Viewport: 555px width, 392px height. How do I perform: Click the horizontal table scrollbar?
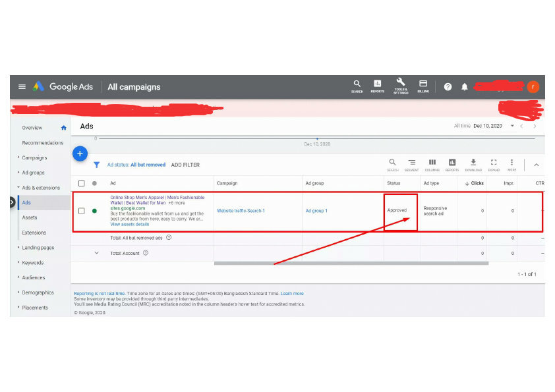(351, 264)
